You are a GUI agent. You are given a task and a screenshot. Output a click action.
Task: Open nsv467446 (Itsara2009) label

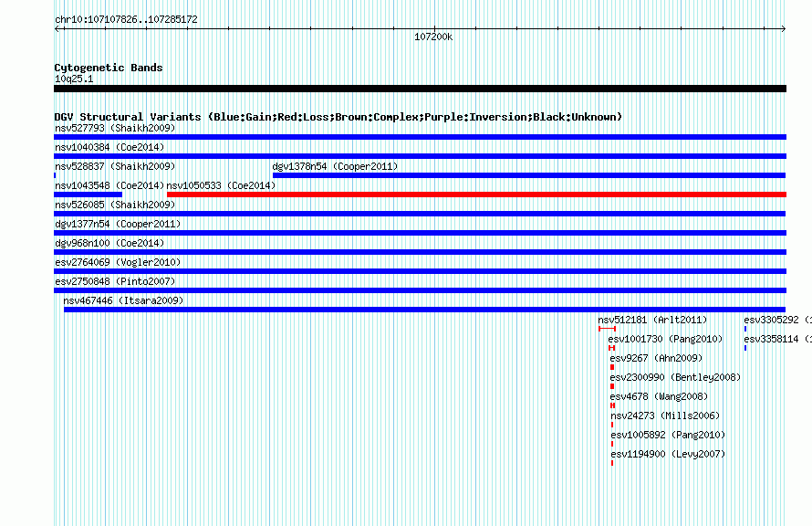point(123,300)
